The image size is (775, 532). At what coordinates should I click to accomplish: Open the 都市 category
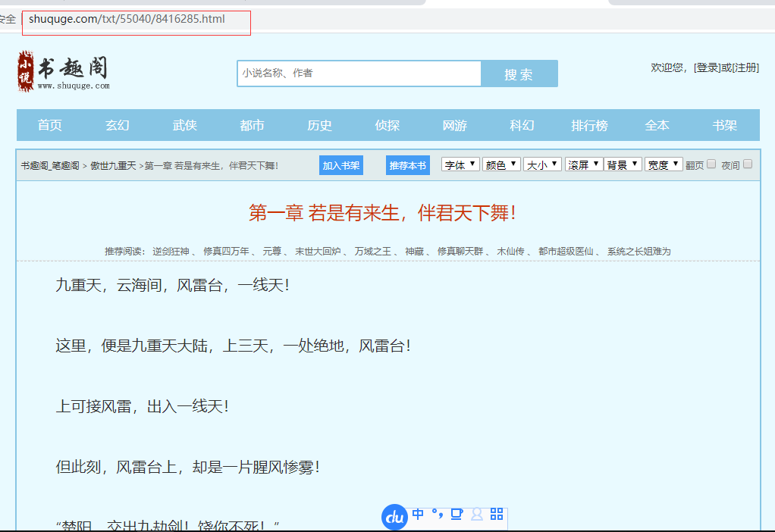[252, 125]
